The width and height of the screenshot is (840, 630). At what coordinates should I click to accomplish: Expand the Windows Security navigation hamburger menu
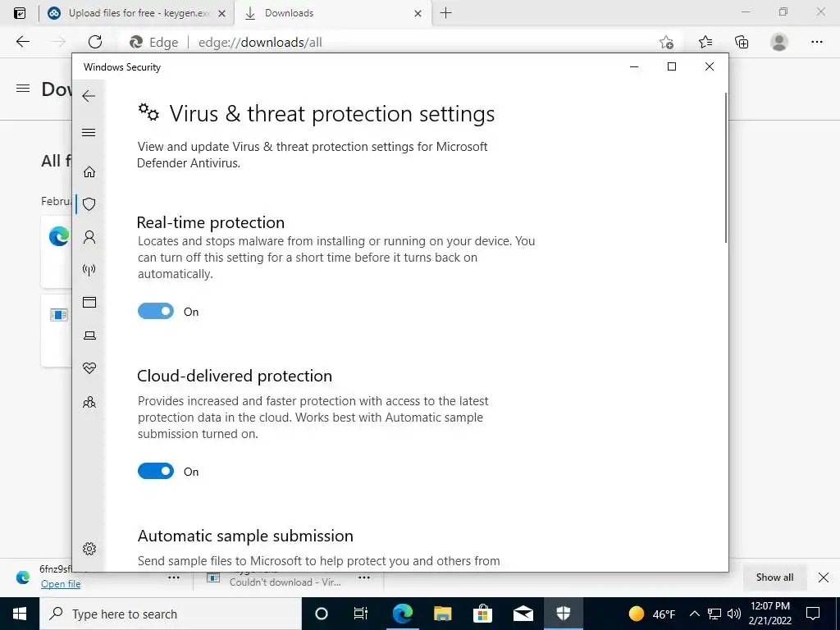tap(89, 132)
